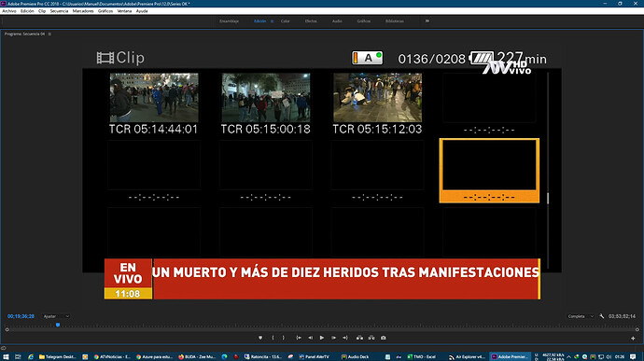The image size is (644, 361).
Task: Open Azure Chrome window in taskbar
Action: click(x=154, y=357)
